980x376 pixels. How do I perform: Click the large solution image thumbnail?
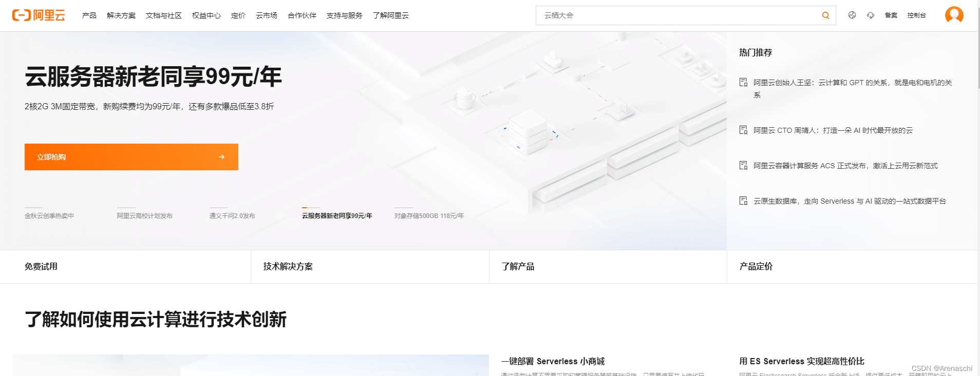(251, 365)
